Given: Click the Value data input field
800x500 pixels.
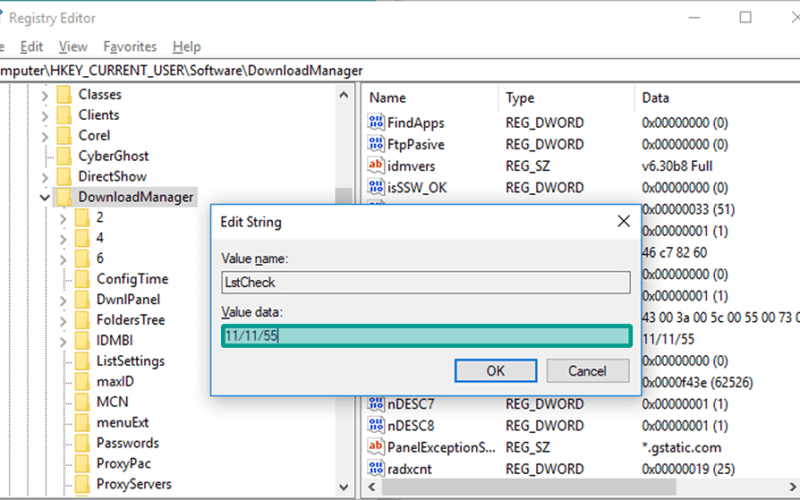Looking at the screenshot, I should 427,336.
